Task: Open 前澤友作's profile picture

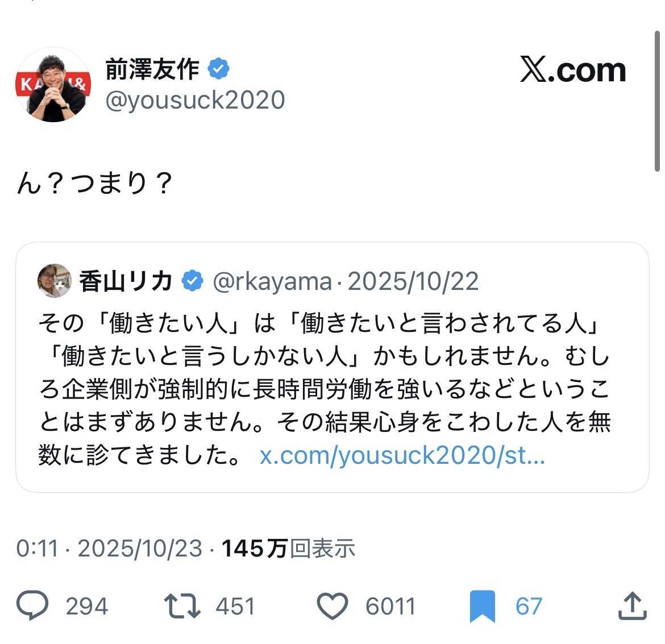Action: pyautogui.click(x=53, y=85)
